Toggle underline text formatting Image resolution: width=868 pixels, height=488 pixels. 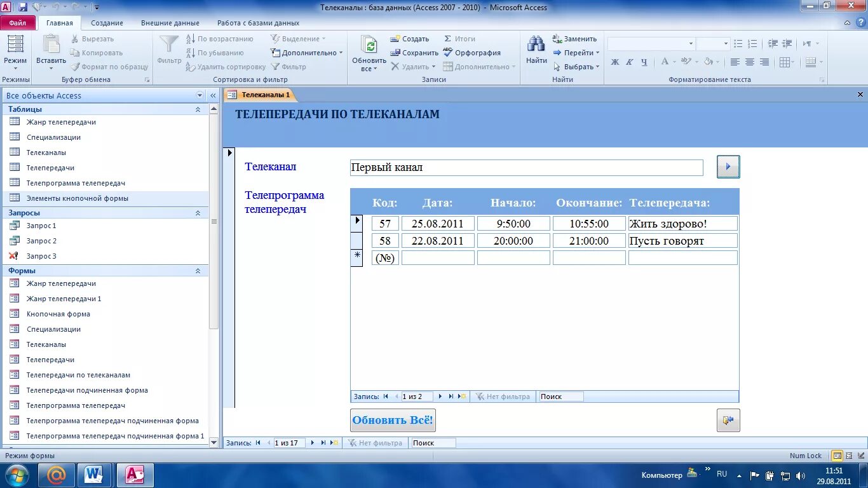pyautogui.click(x=644, y=62)
